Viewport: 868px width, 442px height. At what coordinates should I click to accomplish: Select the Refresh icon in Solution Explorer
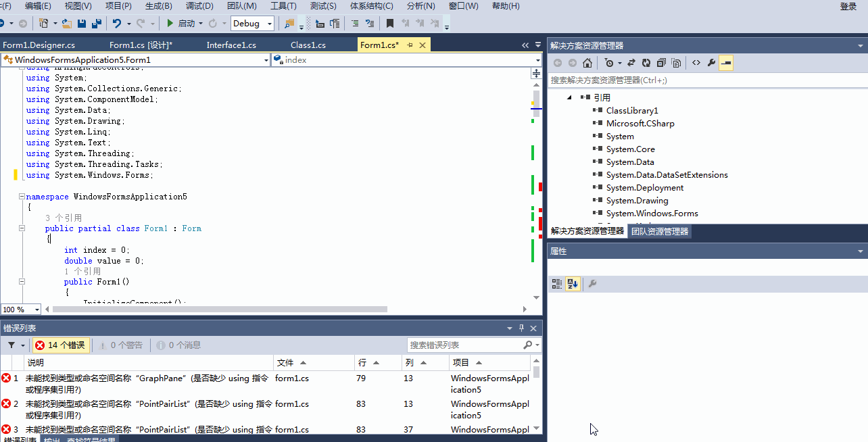[x=647, y=62]
